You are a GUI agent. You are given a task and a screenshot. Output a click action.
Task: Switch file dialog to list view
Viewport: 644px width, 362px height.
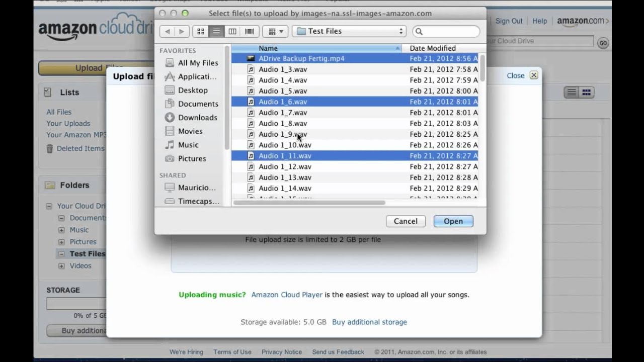(x=216, y=31)
